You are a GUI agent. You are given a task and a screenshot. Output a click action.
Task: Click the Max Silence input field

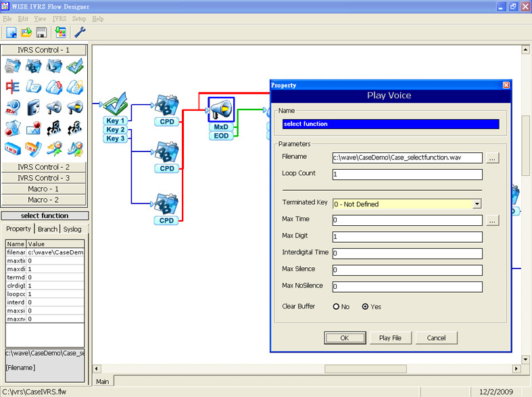tap(407, 270)
